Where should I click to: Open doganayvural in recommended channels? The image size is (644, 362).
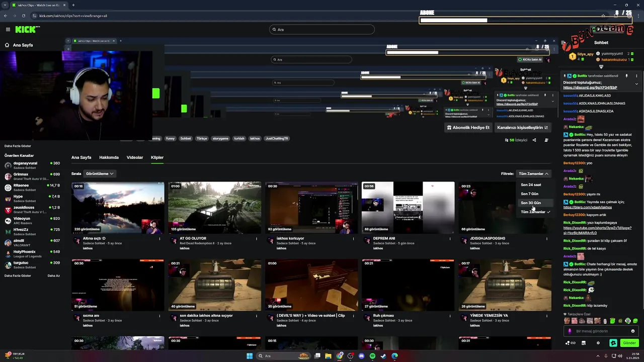32,165
